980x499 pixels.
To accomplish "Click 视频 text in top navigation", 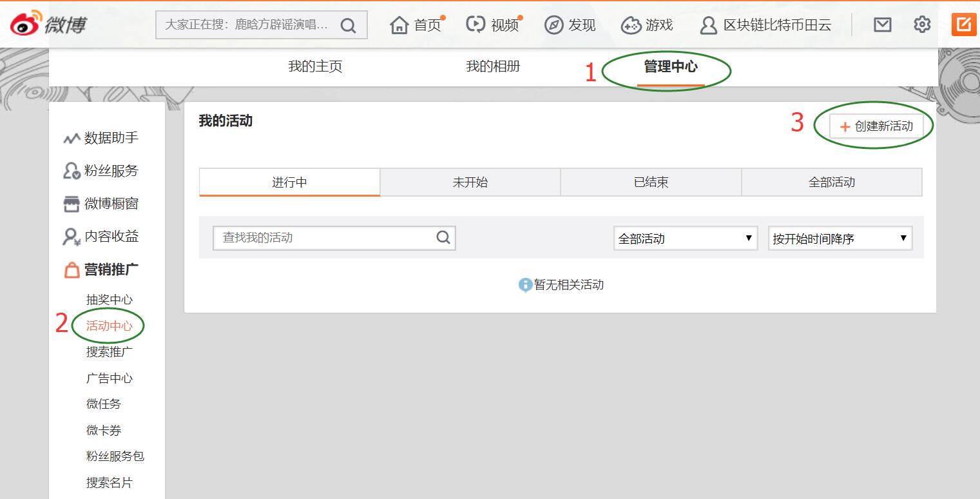I will point(504,25).
